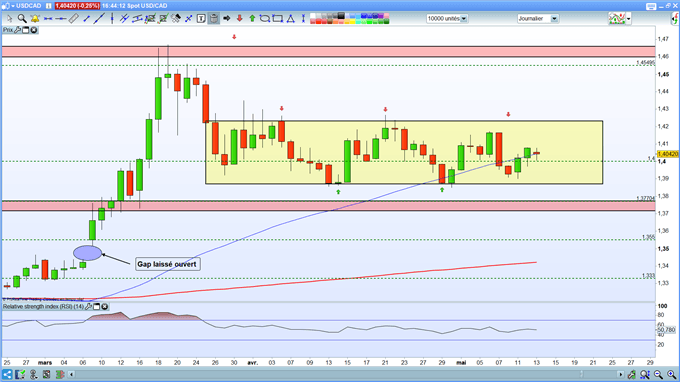Insert a red down arrow marker
680x382 pixels.
[x=239, y=19]
